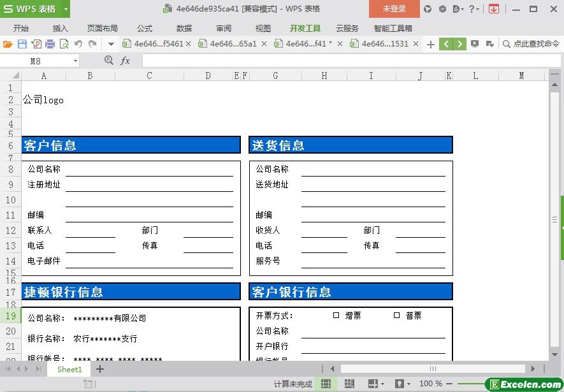Click the 点此查找命令 search command box
This screenshot has height=392, width=564.
531,44
